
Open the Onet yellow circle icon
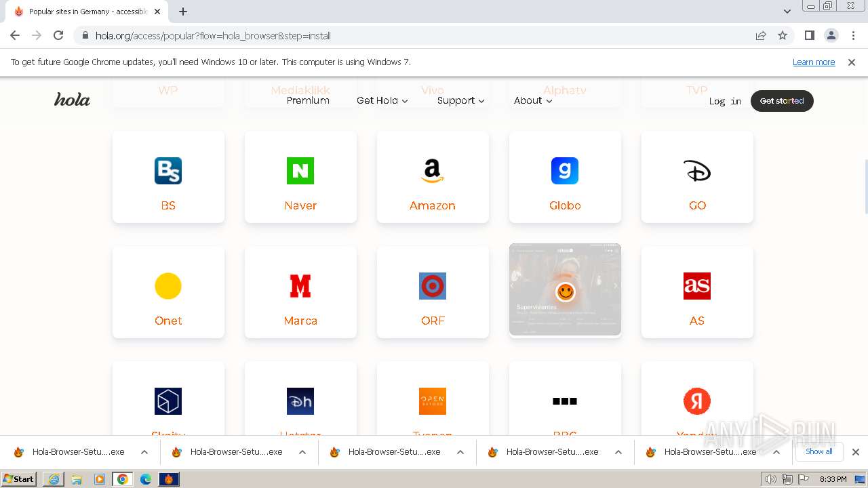[168, 286]
